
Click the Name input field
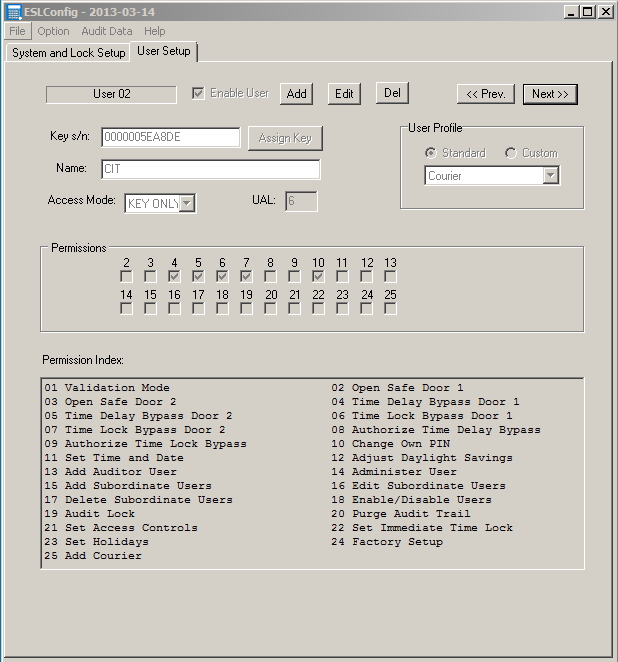point(209,169)
